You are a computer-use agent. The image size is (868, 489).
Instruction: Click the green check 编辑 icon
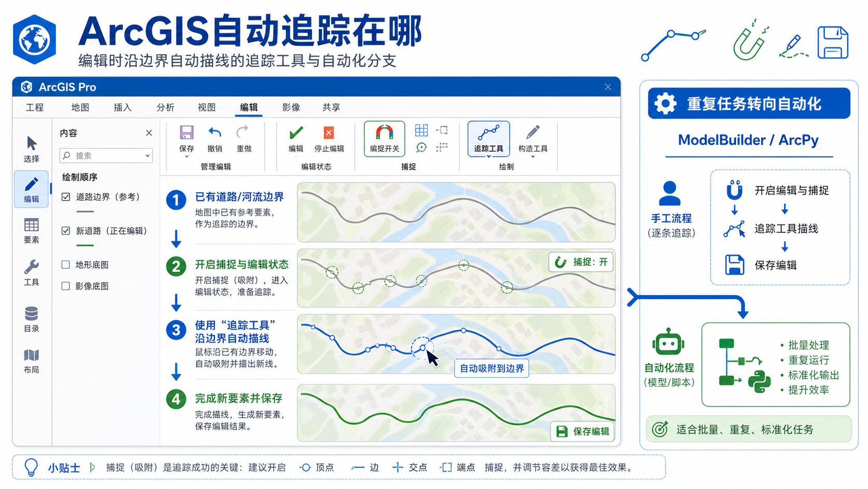296,133
